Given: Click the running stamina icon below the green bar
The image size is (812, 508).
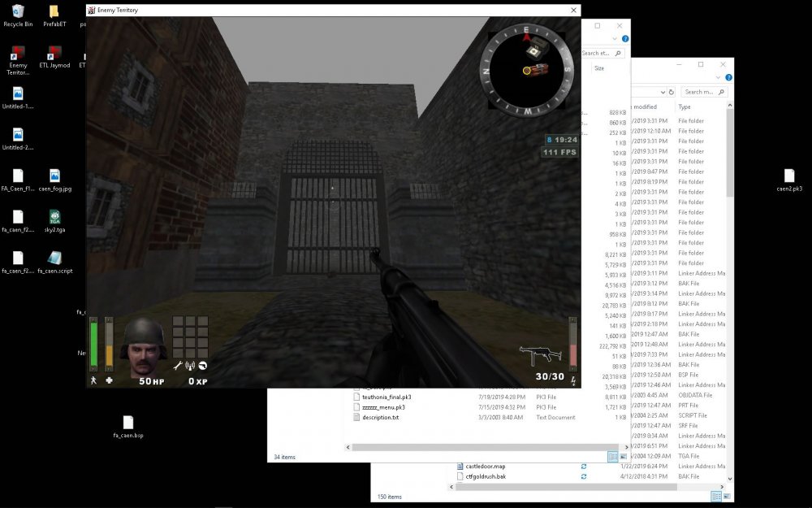Looking at the screenshot, I should (93, 380).
